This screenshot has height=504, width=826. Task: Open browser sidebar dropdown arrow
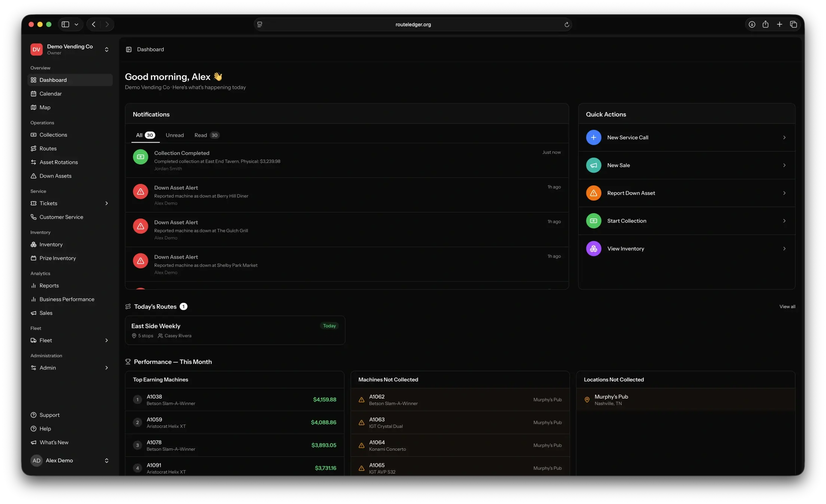pos(76,24)
